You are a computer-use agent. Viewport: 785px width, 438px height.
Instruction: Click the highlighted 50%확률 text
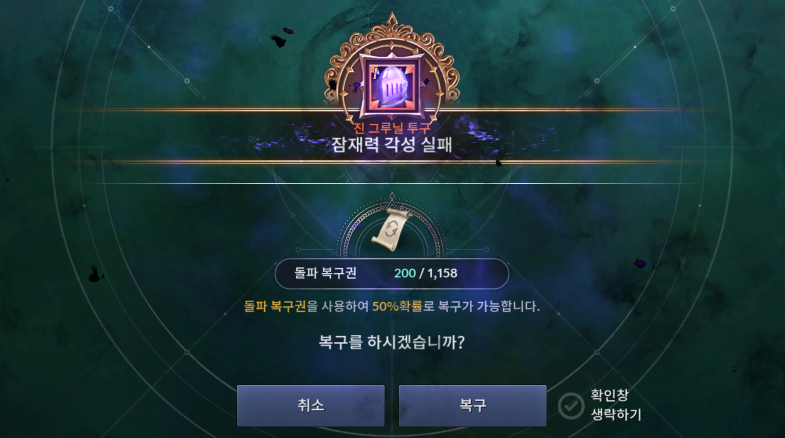(x=398, y=306)
